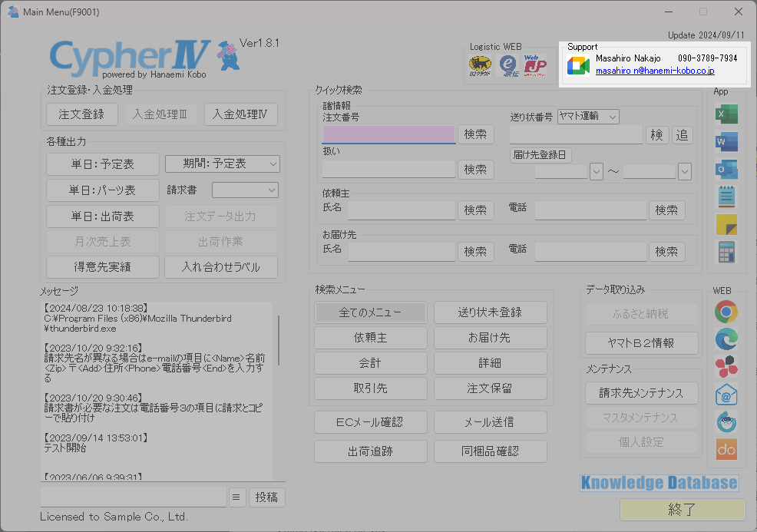
Task: Open 出荷追跡 shipment tracking
Action: (x=370, y=451)
